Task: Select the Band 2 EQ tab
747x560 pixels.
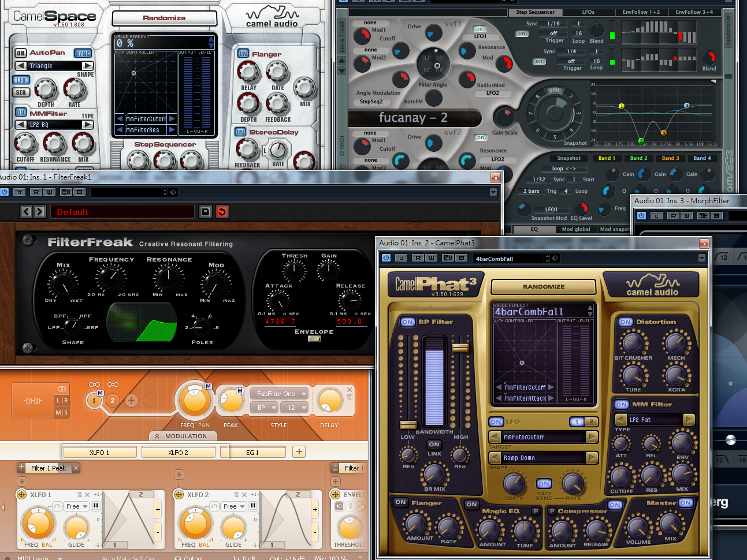Action: tap(638, 158)
